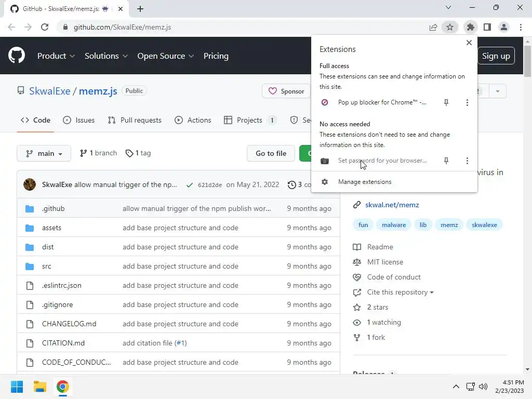Screen dimensions: 532x399
Task: Select the malware topic tag
Action: (394, 225)
